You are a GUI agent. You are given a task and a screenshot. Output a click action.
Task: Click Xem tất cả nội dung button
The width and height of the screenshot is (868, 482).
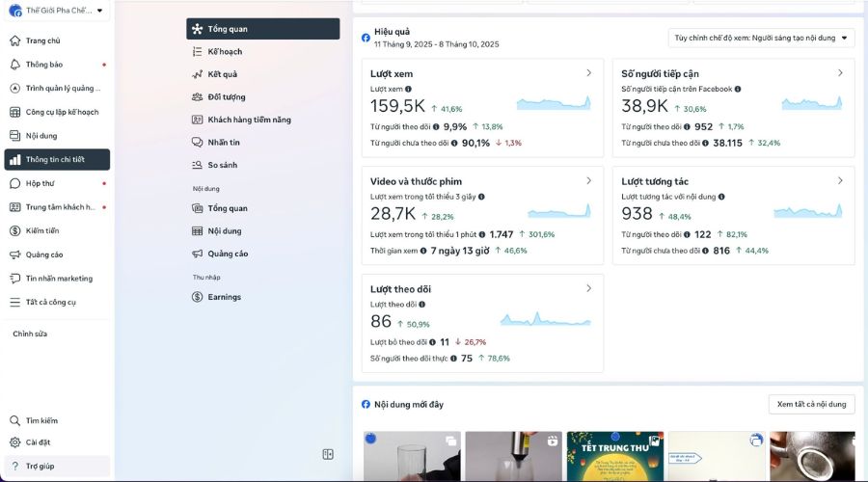tap(811, 404)
